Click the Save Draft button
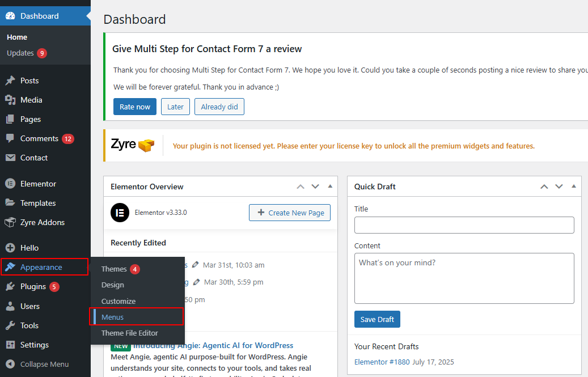 tap(377, 319)
